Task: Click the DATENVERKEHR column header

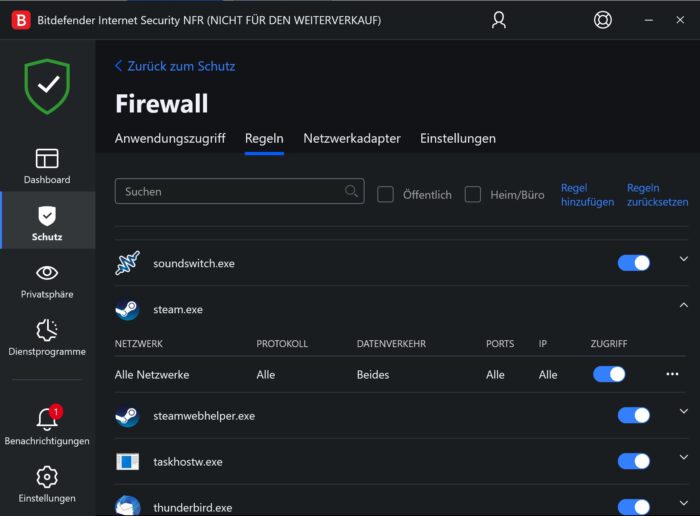Action: pyautogui.click(x=391, y=344)
